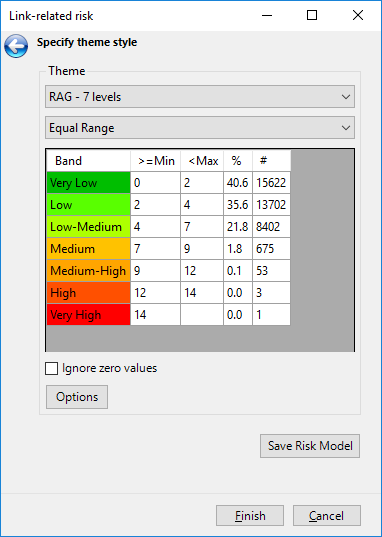Select the High orange-red swatch

88,292
